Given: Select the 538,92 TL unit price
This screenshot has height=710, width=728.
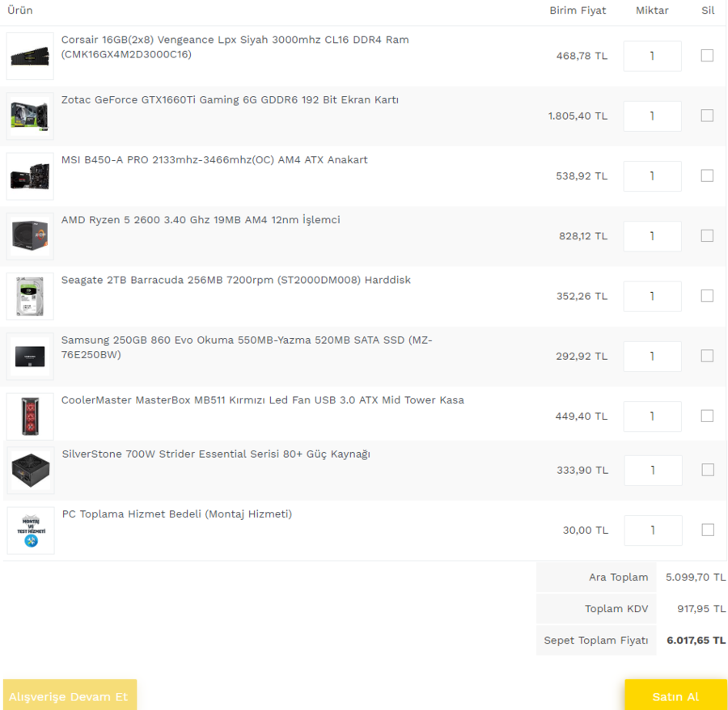Looking at the screenshot, I should point(582,176).
